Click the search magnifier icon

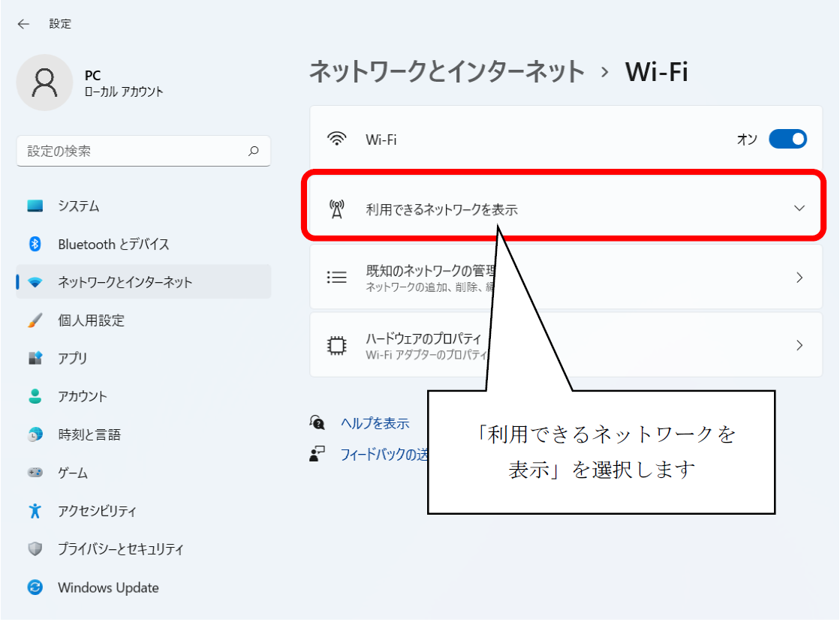tap(254, 151)
